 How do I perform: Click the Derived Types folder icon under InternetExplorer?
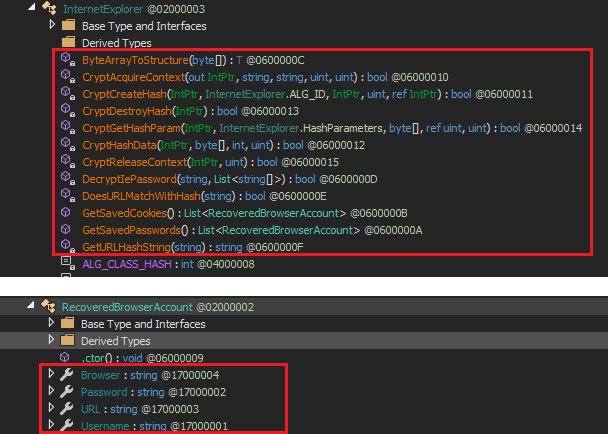point(68,42)
